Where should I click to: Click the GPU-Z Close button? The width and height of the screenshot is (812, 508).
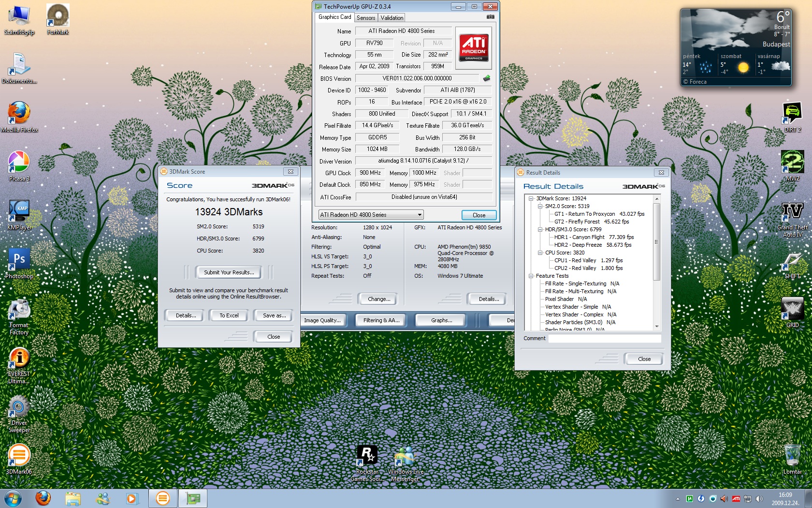point(479,215)
